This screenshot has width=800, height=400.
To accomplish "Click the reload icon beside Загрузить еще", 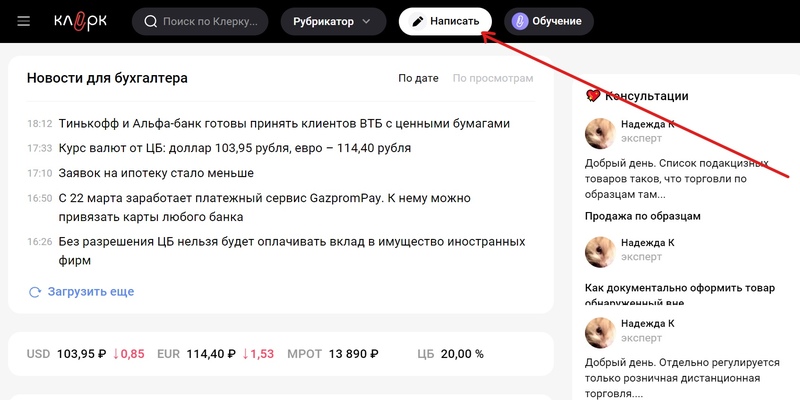I will pos(35,292).
